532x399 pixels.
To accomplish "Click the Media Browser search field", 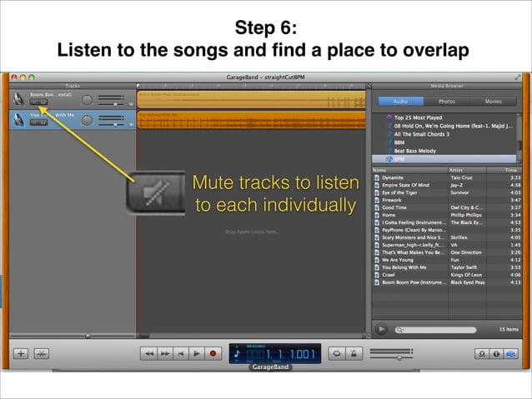I will coord(435,330).
